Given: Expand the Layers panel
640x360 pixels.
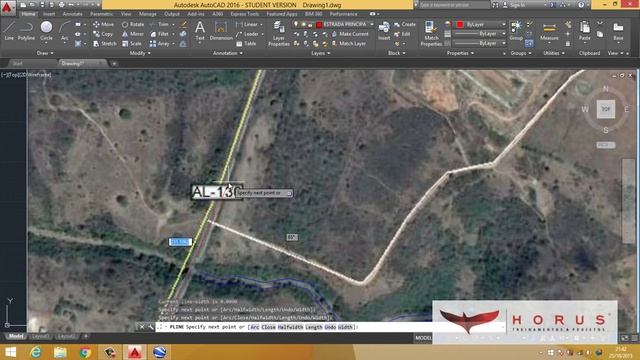Looking at the screenshot, I should tap(321, 53).
